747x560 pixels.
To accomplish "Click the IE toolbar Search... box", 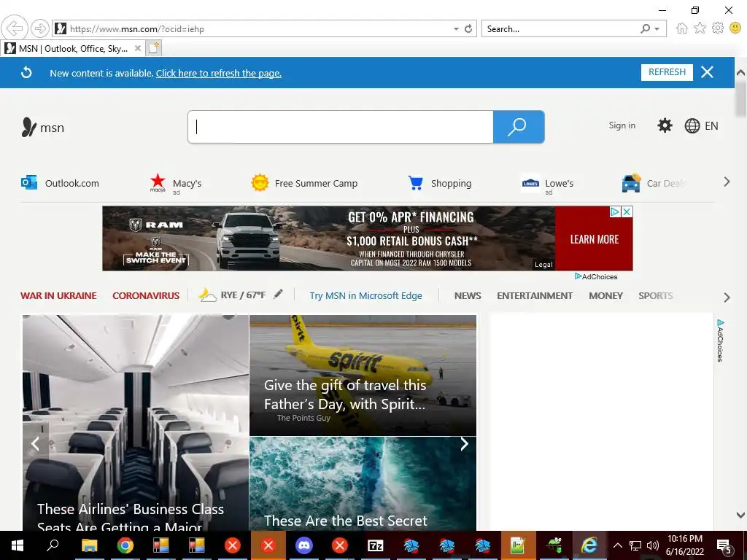I will [x=560, y=29].
